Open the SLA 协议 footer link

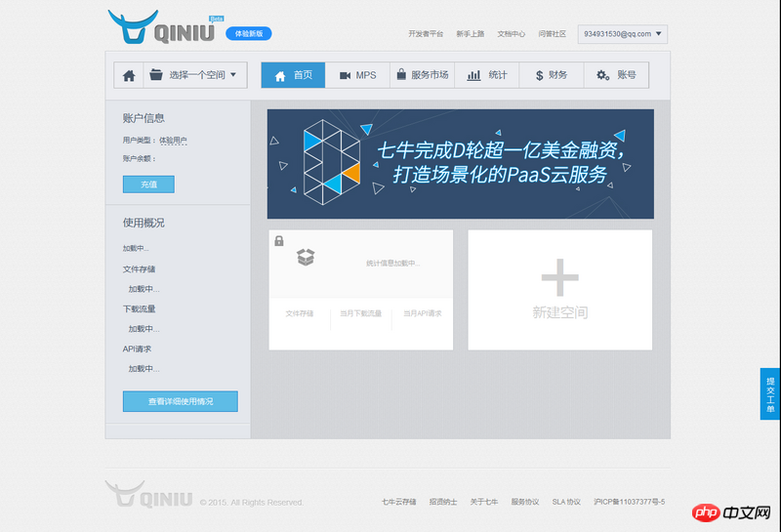tap(566, 502)
